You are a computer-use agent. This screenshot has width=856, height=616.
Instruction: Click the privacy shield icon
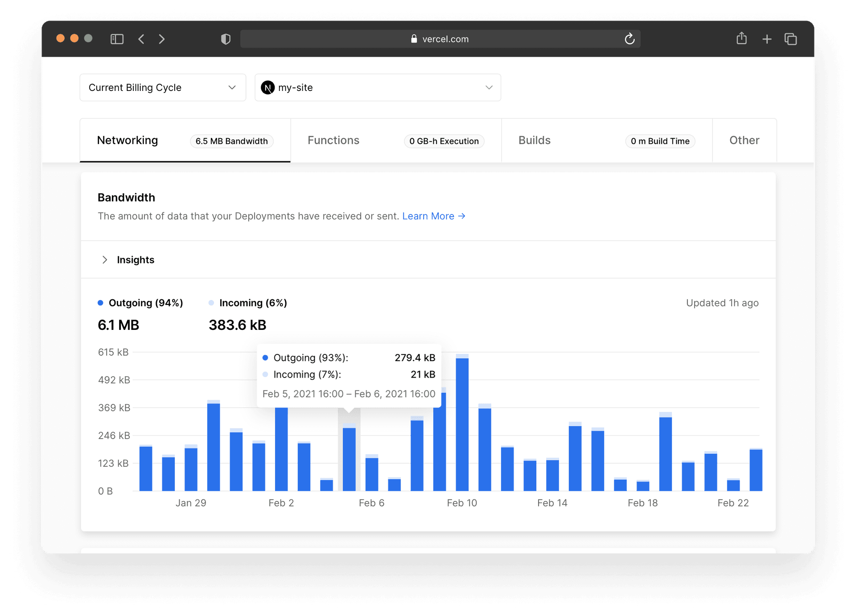[x=226, y=39]
